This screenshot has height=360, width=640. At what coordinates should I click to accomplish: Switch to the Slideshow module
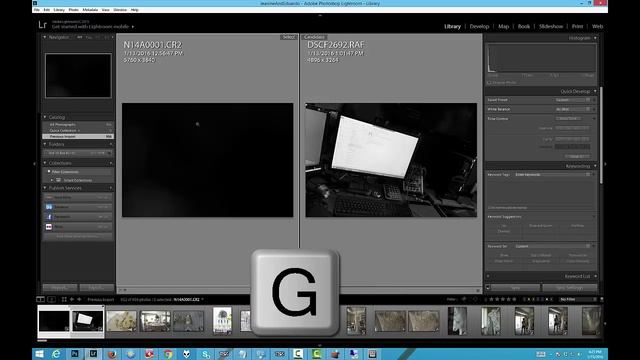[x=551, y=26]
